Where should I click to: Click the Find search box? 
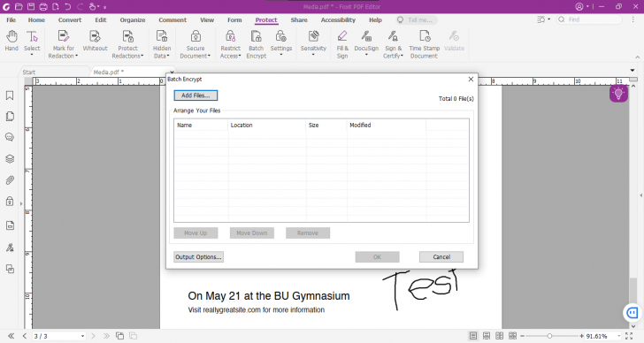point(589,19)
